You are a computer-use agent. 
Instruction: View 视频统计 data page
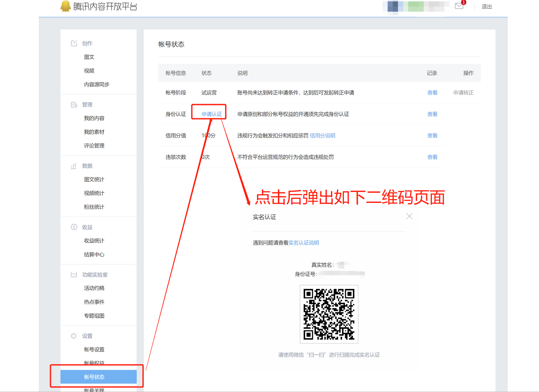click(94, 193)
